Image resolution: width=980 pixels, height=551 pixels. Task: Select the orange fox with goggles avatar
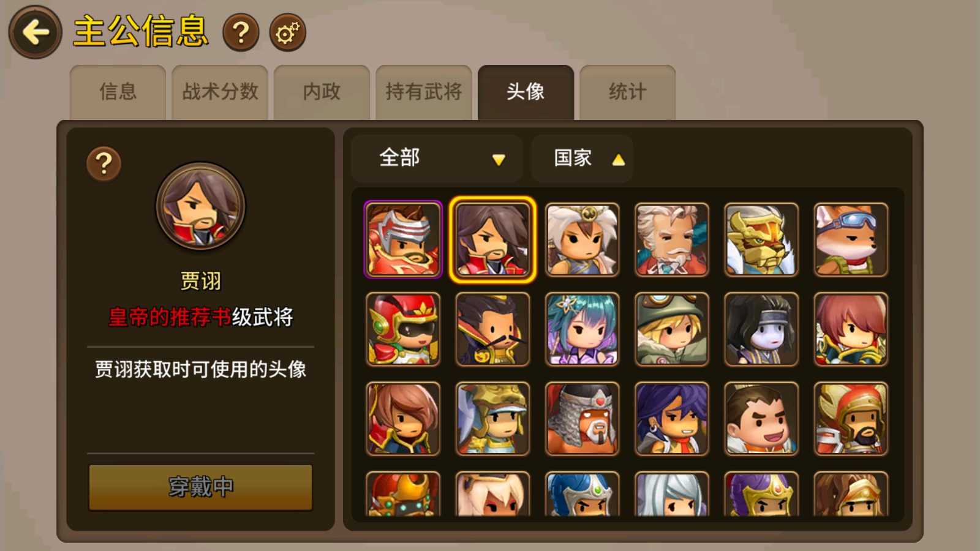click(851, 239)
